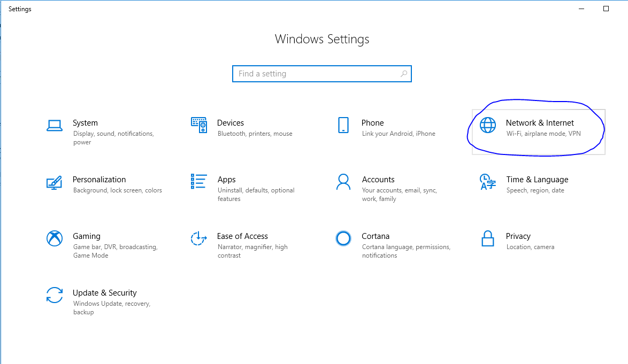Select the Cortana circle icon
Image resolution: width=628 pixels, height=364 pixels.
tap(343, 238)
